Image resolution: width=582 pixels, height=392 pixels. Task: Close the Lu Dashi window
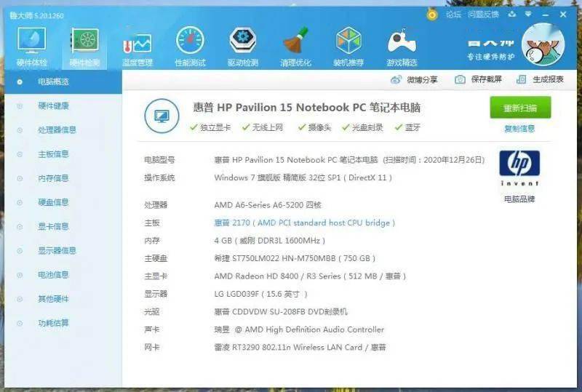[563, 15]
